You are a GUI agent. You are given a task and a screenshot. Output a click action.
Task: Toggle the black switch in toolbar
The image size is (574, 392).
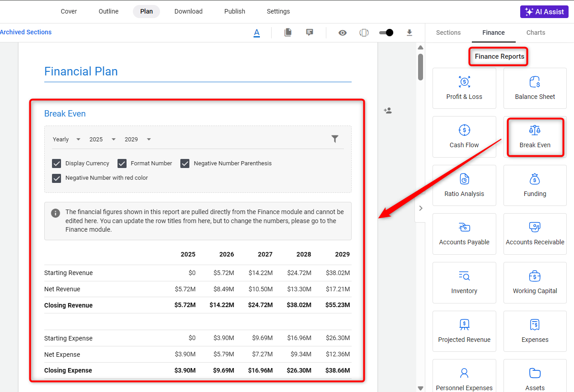(x=386, y=33)
